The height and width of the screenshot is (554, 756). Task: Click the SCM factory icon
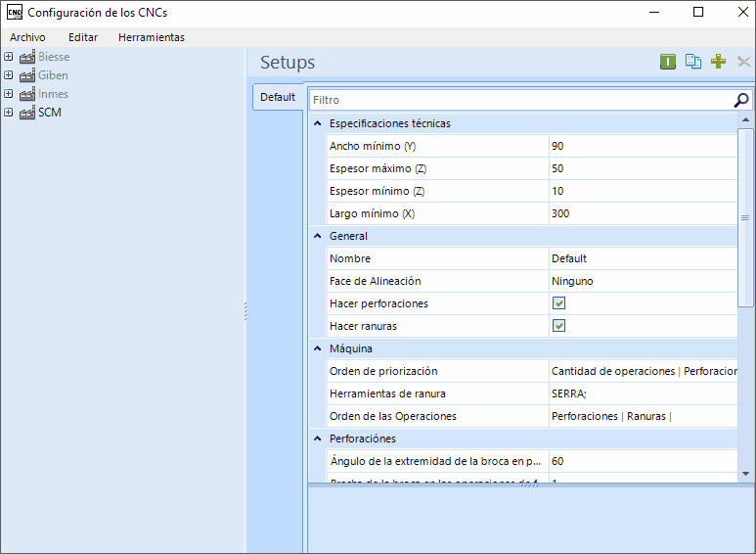27,113
